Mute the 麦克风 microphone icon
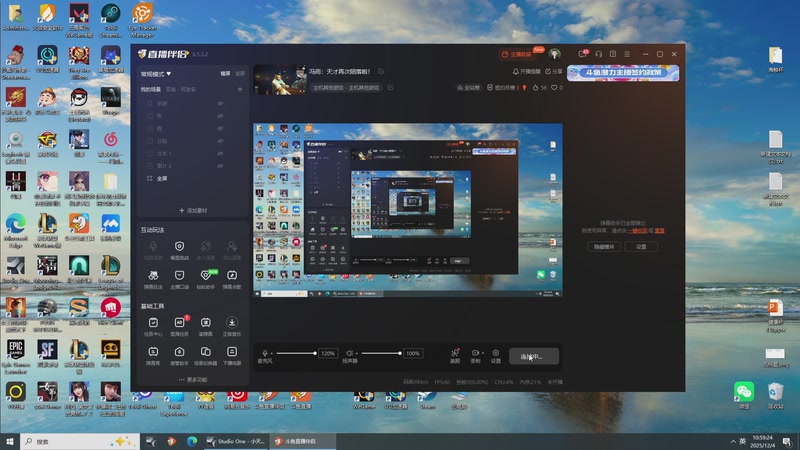800x450 pixels. point(264,353)
